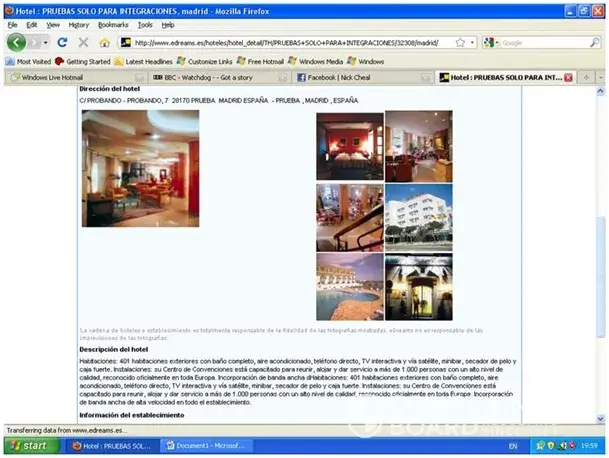Click the scrollbar up arrow
The width and height of the screenshot is (609, 458).
600,91
